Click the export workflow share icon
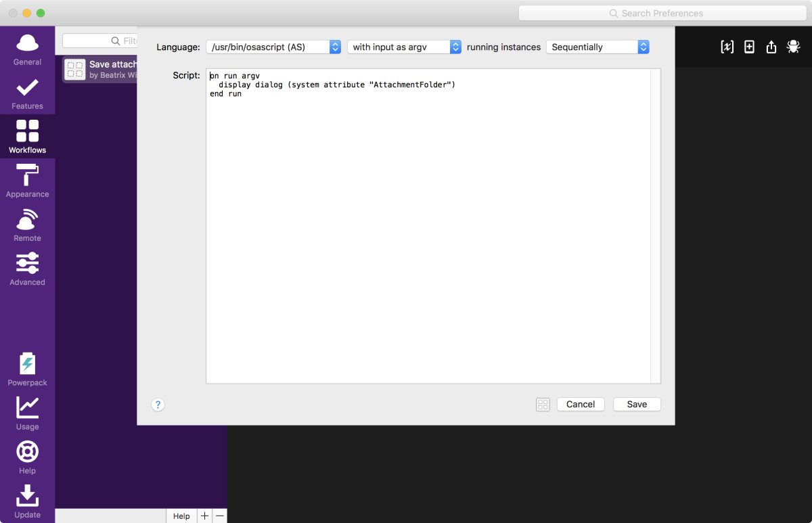 [x=771, y=47]
